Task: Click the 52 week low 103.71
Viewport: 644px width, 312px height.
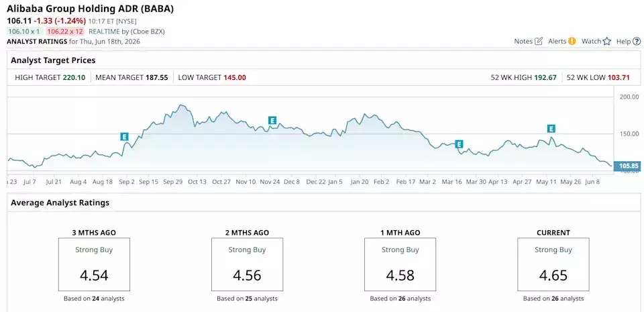Action: pyautogui.click(x=619, y=77)
